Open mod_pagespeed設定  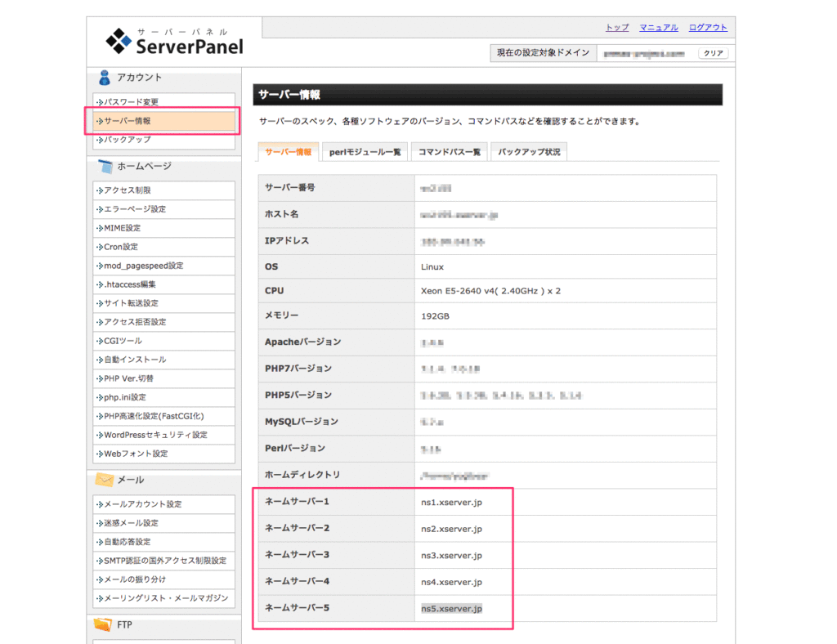coord(163,266)
